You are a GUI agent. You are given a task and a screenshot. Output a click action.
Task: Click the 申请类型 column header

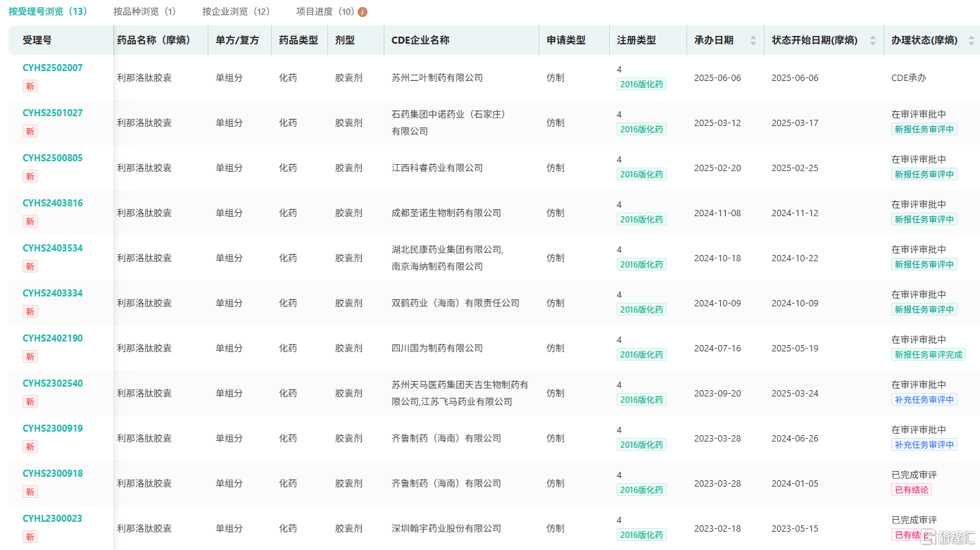pyautogui.click(x=566, y=41)
